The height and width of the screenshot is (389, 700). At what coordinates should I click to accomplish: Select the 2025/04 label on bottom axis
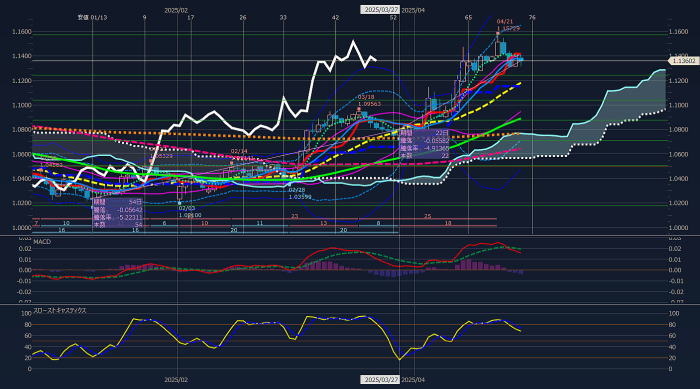point(413,380)
